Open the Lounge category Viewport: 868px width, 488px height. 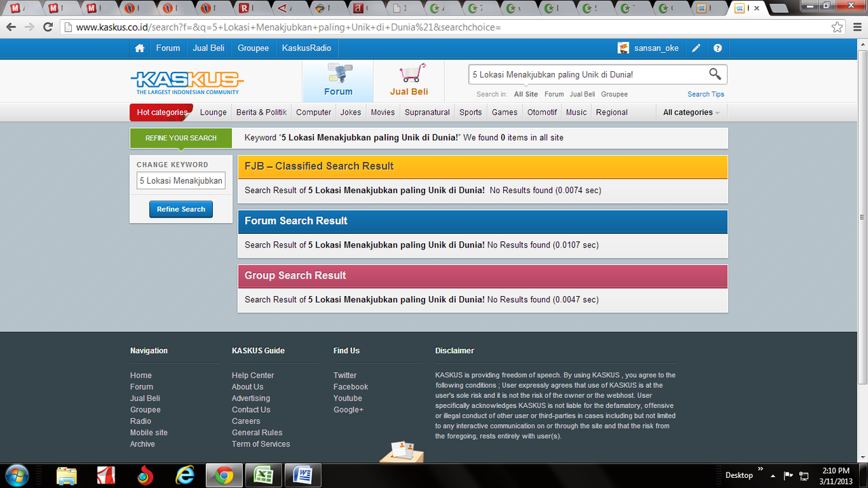213,113
